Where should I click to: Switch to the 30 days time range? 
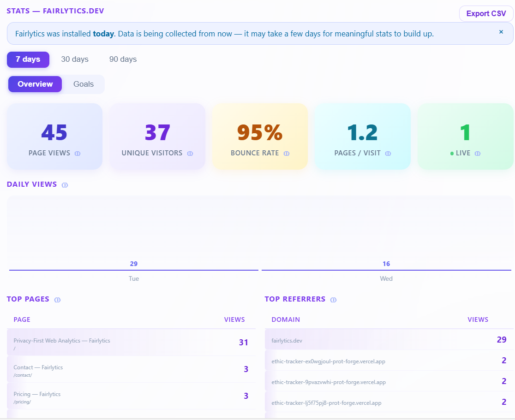click(x=75, y=59)
